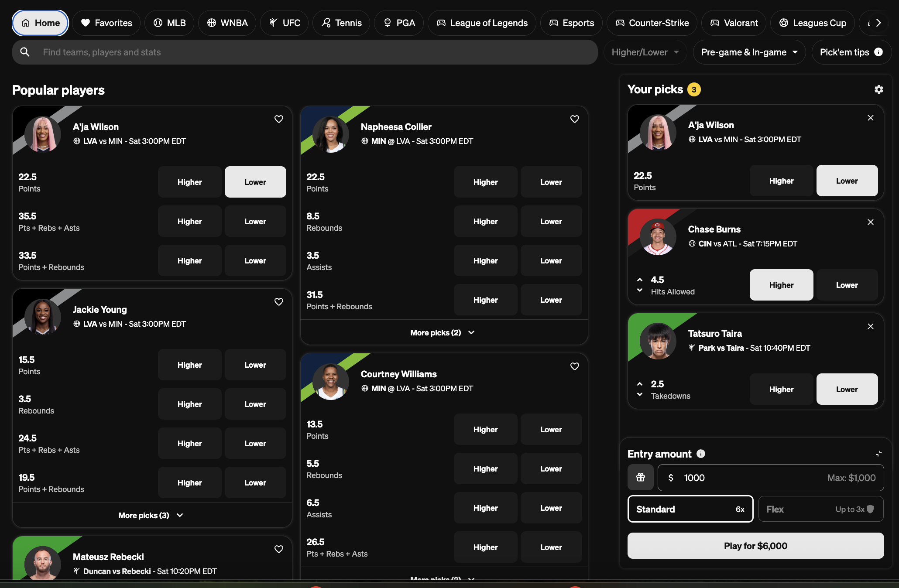Open the Favorites tab
The height and width of the screenshot is (588, 899).
point(106,23)
